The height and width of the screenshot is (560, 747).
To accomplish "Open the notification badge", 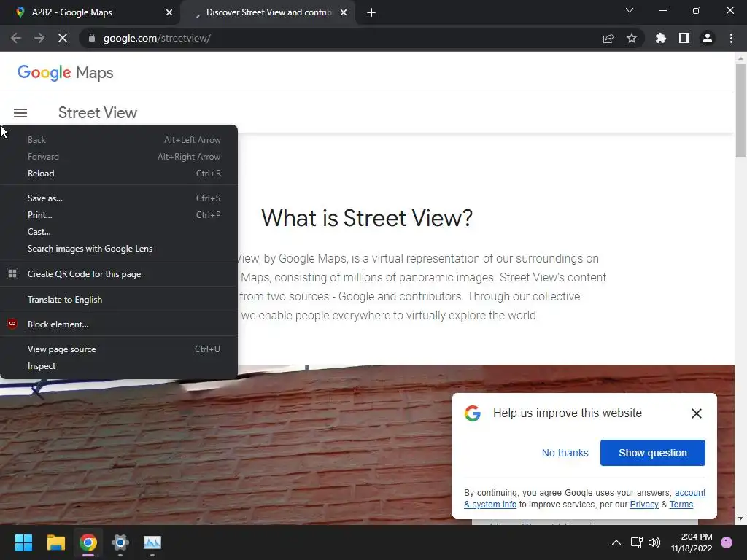I will coord(726,542).
